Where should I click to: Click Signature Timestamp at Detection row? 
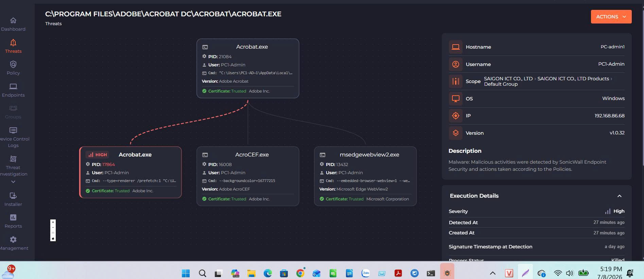(x=536, y=247)
